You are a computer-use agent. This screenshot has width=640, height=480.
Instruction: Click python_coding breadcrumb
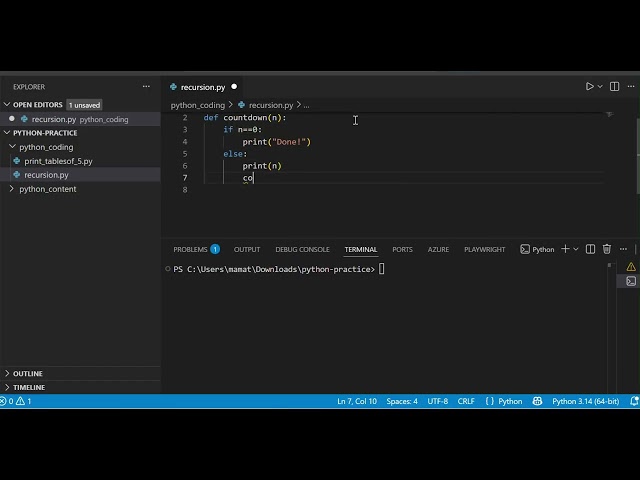coord(198,105)
